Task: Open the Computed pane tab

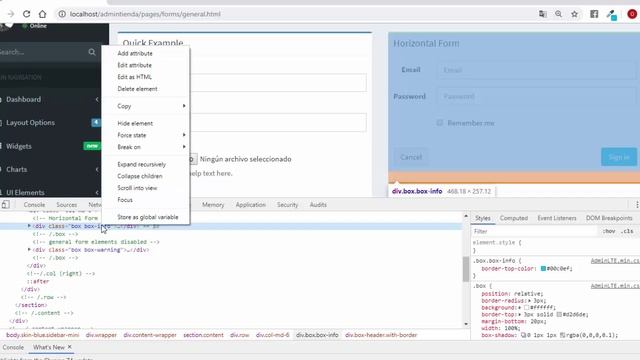Action: coord(514,218)
